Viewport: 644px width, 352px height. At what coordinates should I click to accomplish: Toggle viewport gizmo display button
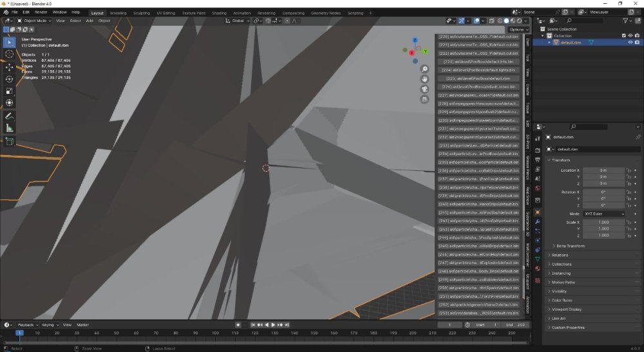click(x=462, y=21)
